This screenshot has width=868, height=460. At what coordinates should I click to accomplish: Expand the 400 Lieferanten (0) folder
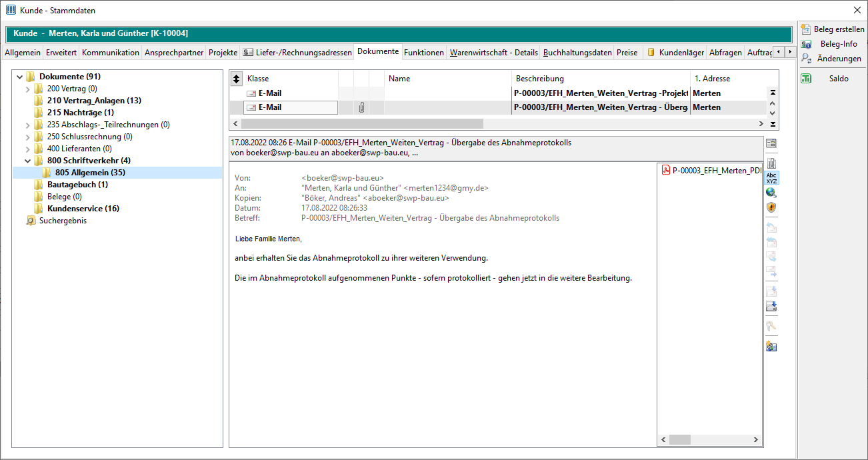27,149
